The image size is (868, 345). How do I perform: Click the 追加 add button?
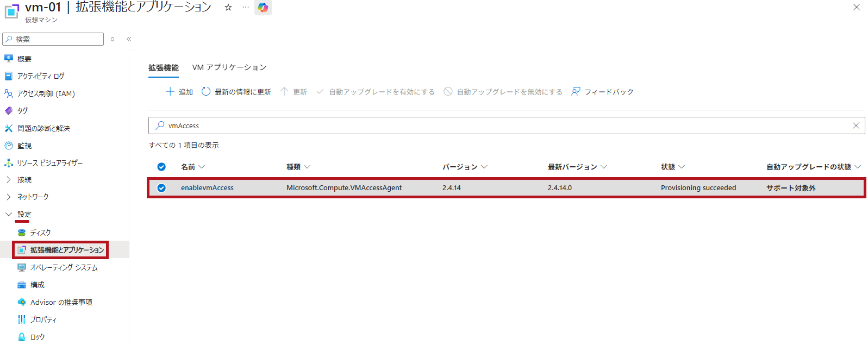coord(179,92)
